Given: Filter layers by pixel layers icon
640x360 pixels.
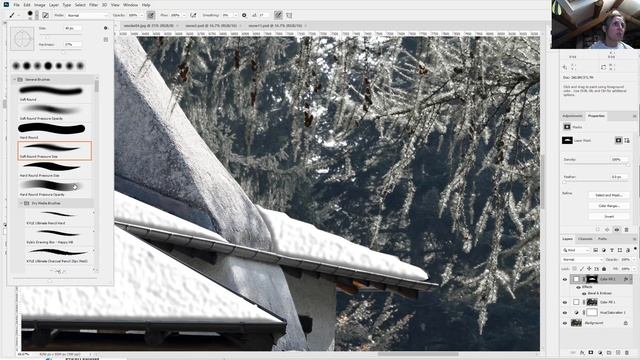Looking at the screenshot, I should click(596, 250).
